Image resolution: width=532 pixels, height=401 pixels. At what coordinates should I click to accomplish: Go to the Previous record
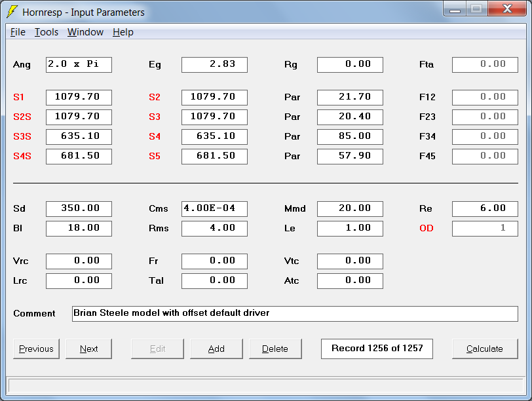pyautogui.click(x=36, y=349)
